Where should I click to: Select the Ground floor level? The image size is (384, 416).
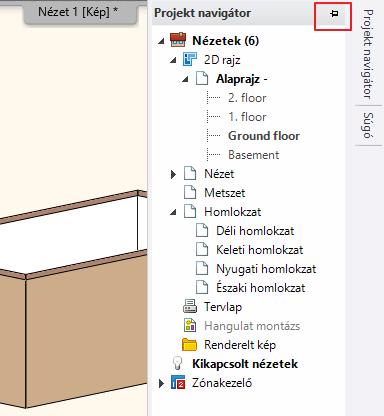pyautogui.click(x=264, y=136)
